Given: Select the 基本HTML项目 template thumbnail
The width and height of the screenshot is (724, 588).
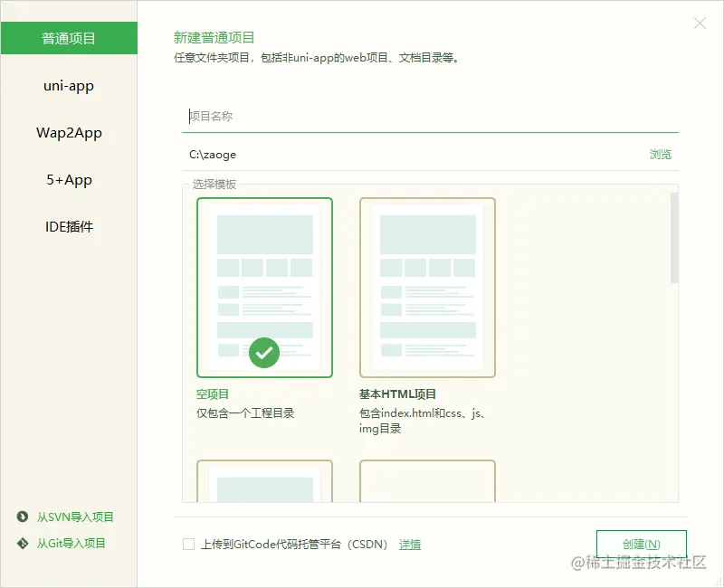Looking at the screenshot, I should click(x=427, y=288).
